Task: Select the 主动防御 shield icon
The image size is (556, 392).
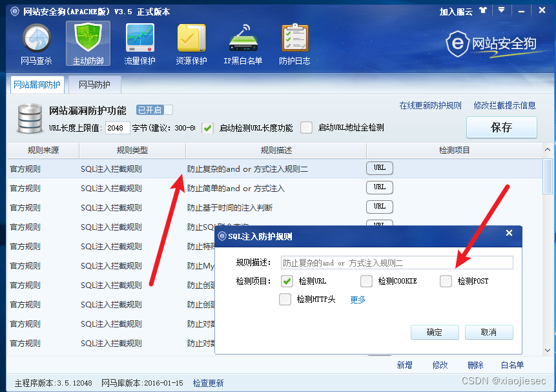Action: (x=88, y=43)
